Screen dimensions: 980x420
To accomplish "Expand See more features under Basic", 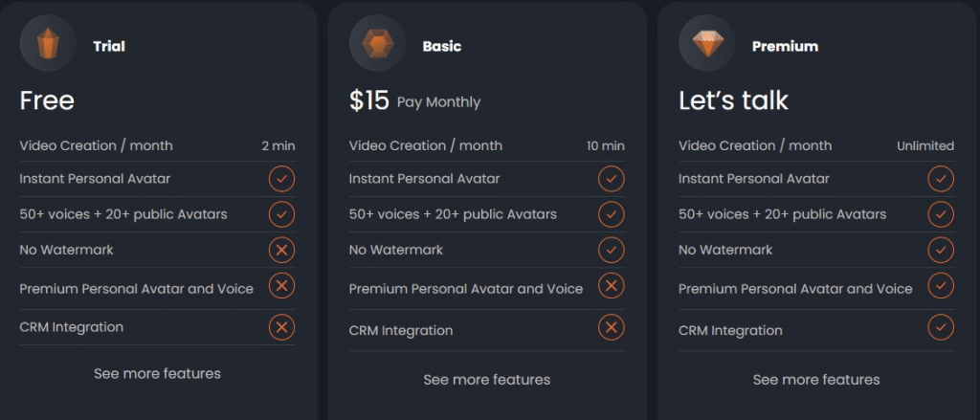I will pyautogui.click(x=487, y=380).
